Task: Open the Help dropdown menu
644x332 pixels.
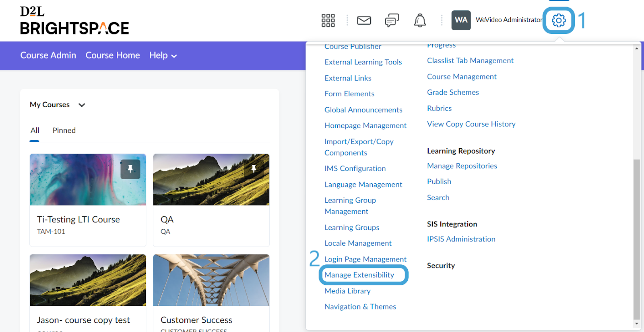Action: (x=163, y=56)
